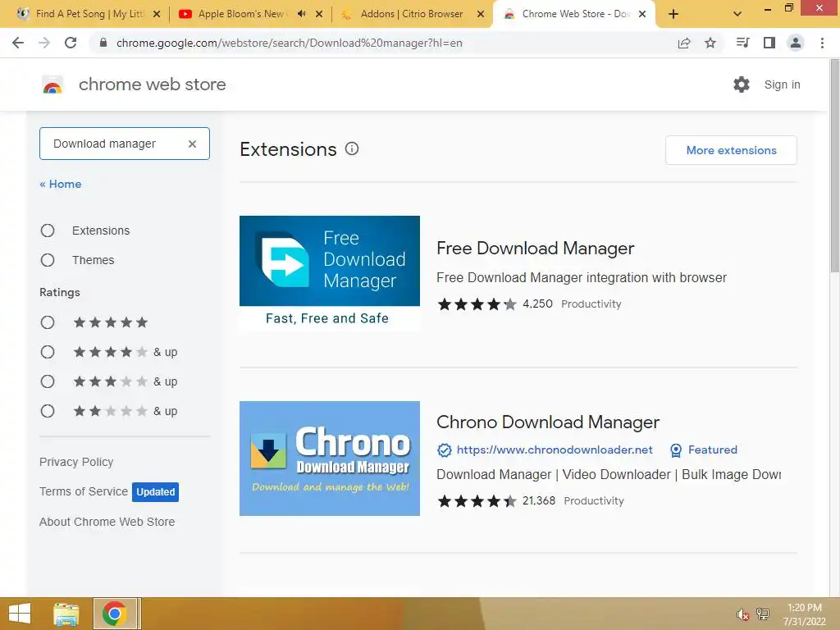Open Chrome Web Store settings gear

click(x=742, y=84)
